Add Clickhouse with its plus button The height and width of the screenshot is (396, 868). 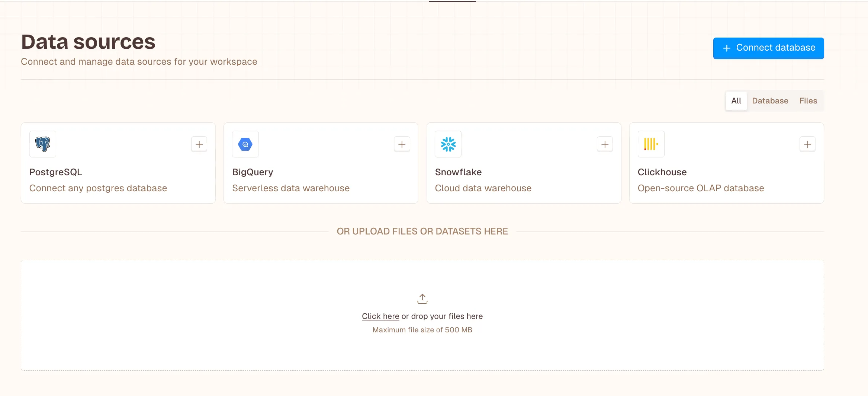[x=808, y=144]
